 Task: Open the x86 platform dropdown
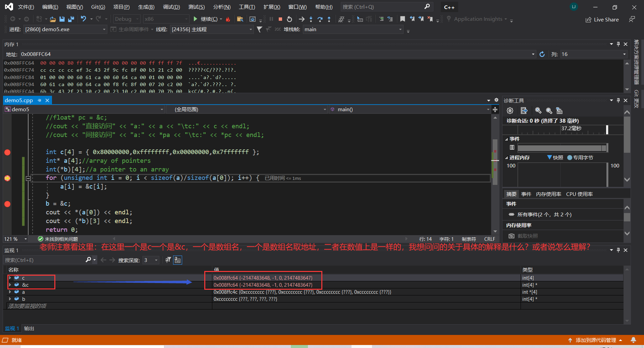pos(166,19)
